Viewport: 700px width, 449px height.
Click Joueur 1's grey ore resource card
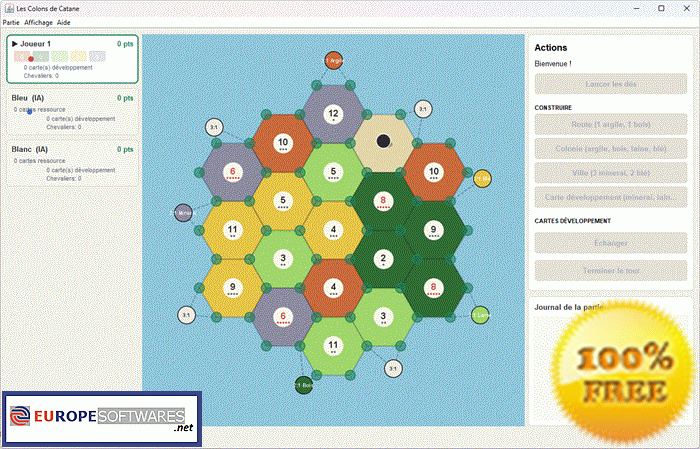97,56
